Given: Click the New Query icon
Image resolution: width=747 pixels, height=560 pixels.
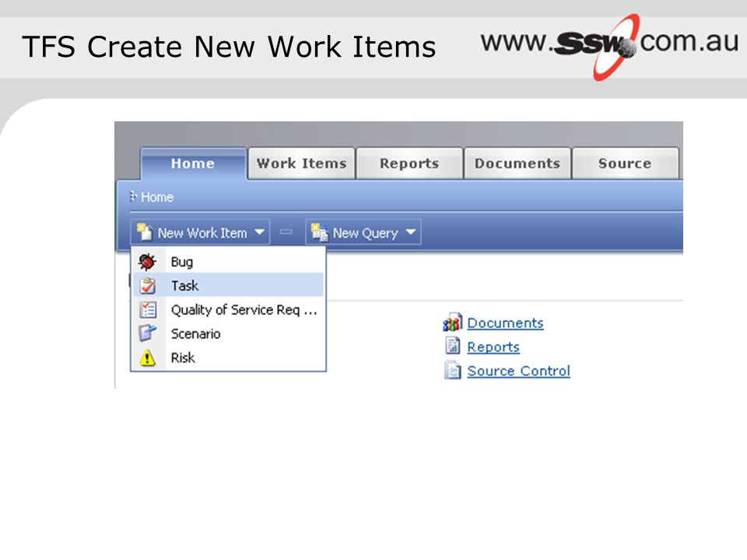Looking at the screenshot, I should (319, 233).
